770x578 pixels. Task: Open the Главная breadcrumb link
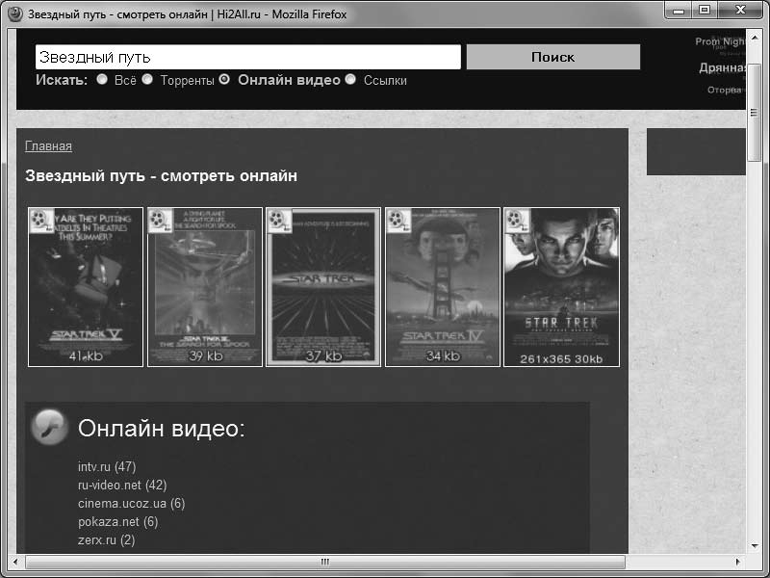pos(48,146)
